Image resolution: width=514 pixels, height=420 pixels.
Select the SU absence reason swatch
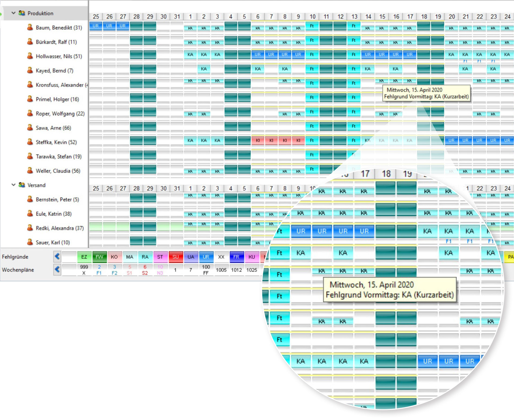tap(176, 257)
